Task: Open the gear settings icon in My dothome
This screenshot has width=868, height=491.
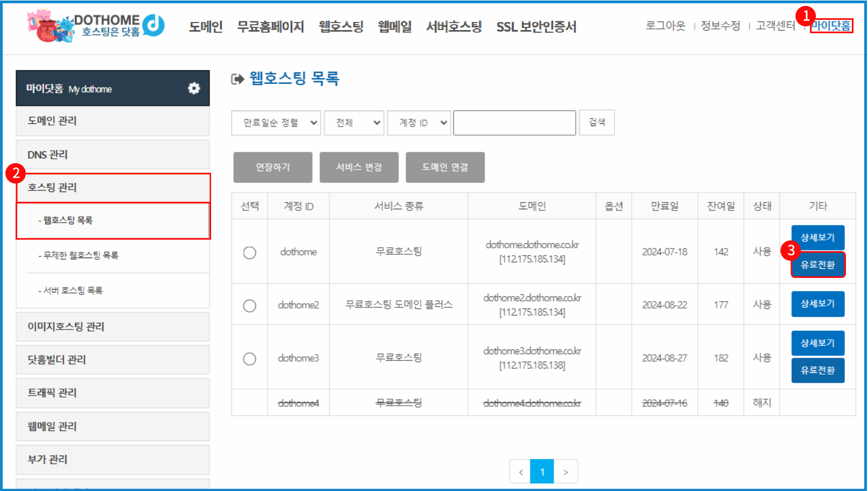Action: [x=194, y=89]
